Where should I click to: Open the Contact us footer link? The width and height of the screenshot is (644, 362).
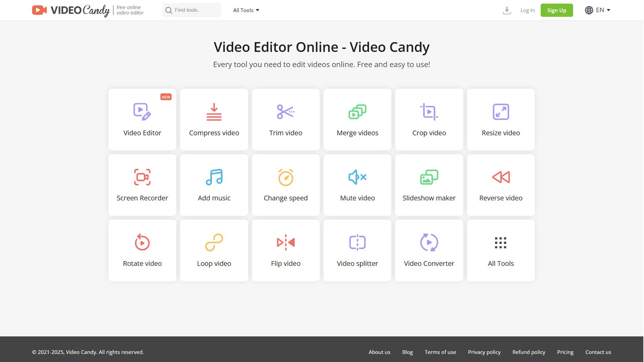[598, 352]
